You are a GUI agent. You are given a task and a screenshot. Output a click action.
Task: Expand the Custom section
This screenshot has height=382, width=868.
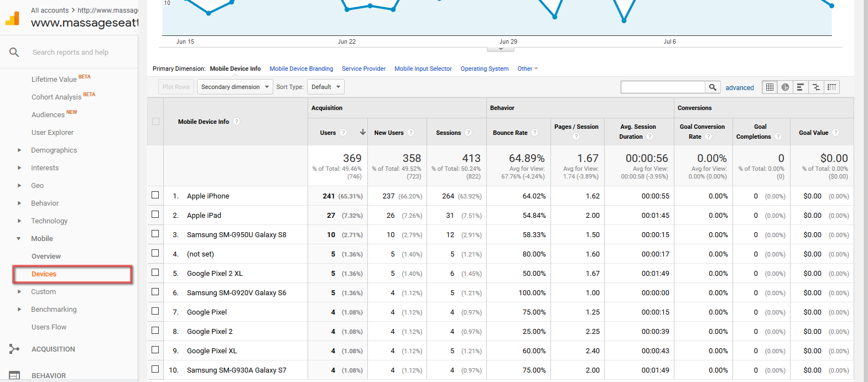point(19,292)
